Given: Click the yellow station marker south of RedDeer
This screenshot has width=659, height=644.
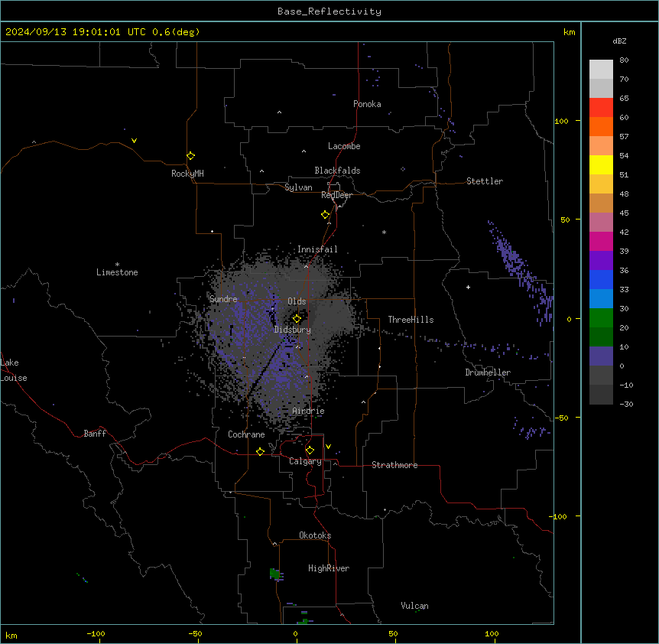Looking at the screenshot, I should click(326, 215).
